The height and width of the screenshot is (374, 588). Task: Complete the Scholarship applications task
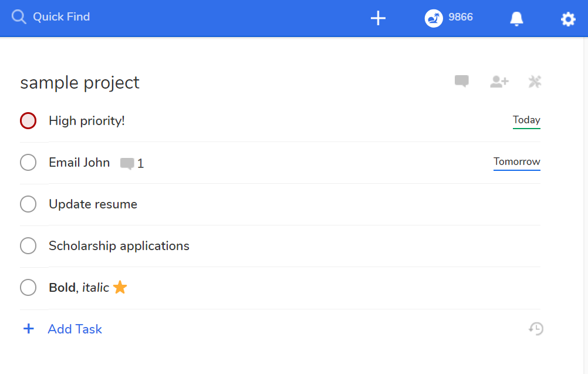point(28,245)
